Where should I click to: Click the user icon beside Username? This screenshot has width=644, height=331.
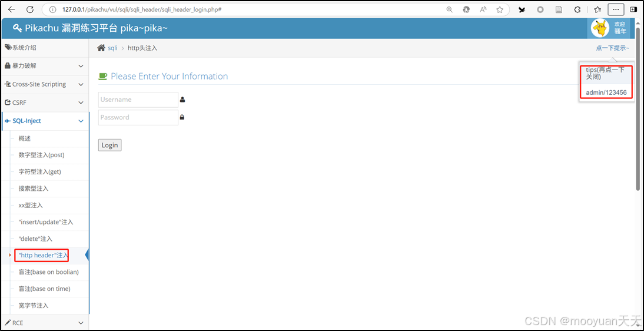click(182, 100)
